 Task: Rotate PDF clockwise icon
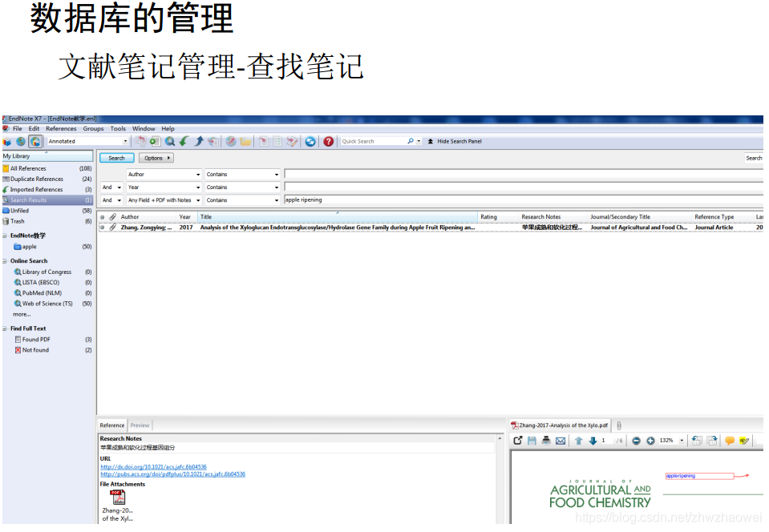pos(711,441)
